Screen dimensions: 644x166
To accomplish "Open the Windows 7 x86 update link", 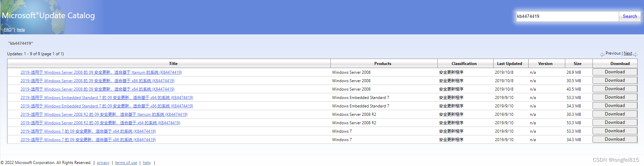I will click(88, 140).
